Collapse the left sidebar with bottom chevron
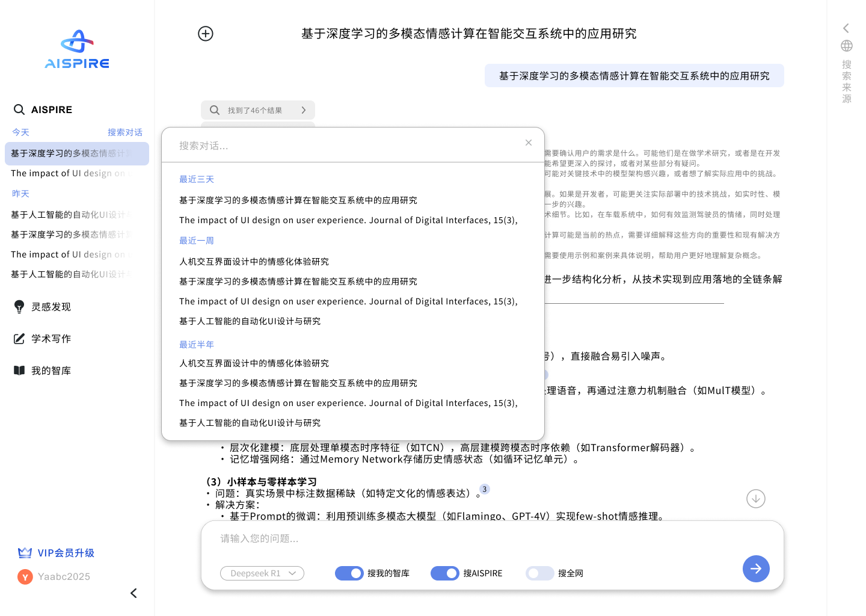Viewport: 866px width, 616px height. pyautogui.click(x=133, y=593)
